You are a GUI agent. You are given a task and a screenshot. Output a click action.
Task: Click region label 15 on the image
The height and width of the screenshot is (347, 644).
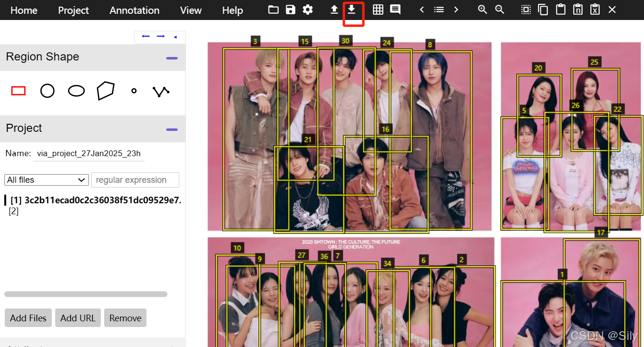305,41
